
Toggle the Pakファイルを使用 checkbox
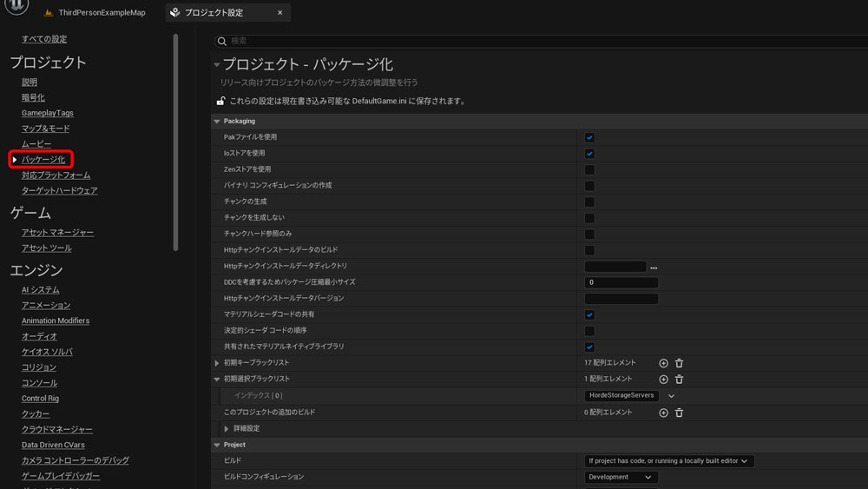click(589, 137)
